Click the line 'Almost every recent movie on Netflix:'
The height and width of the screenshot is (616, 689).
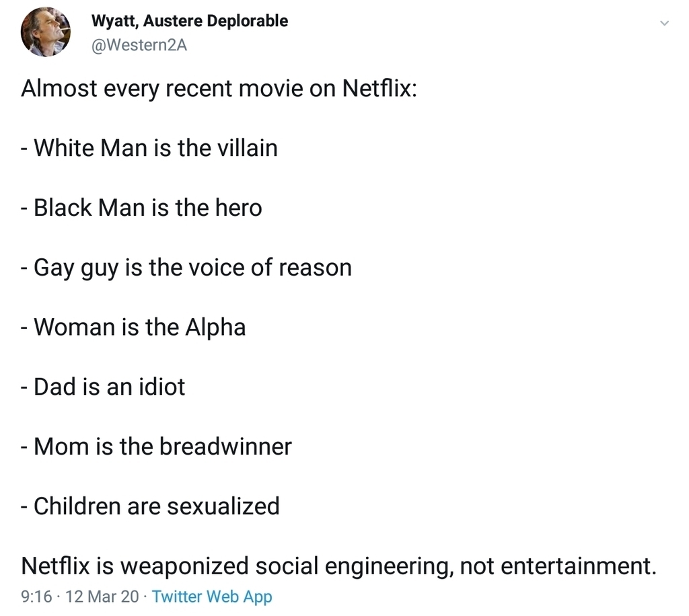tap(219, 88)
